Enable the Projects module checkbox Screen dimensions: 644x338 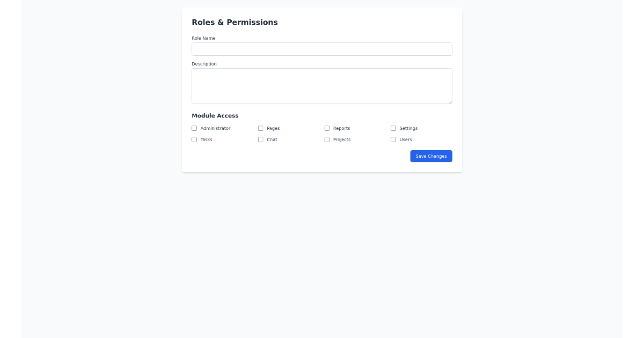pos(327,139)
